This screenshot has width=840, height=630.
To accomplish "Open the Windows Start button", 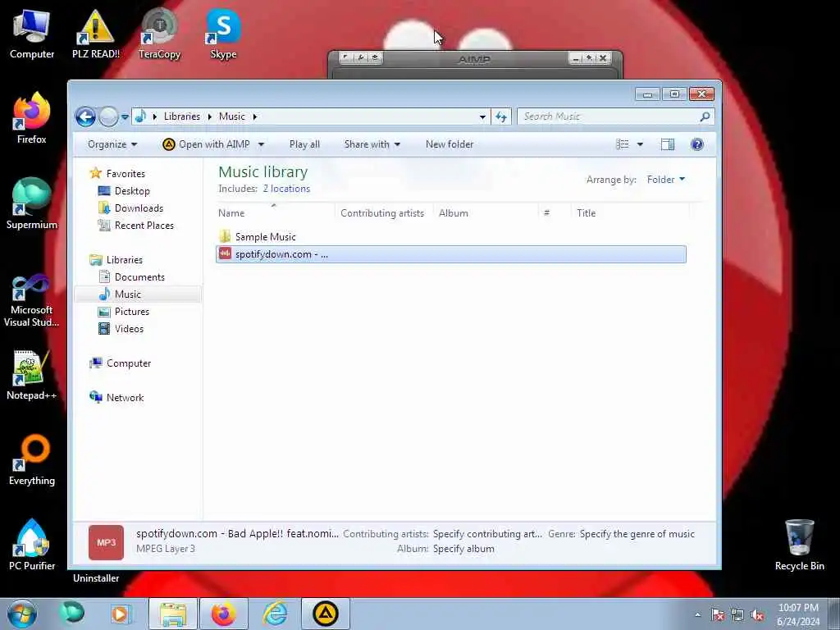I will click(22, 614).
